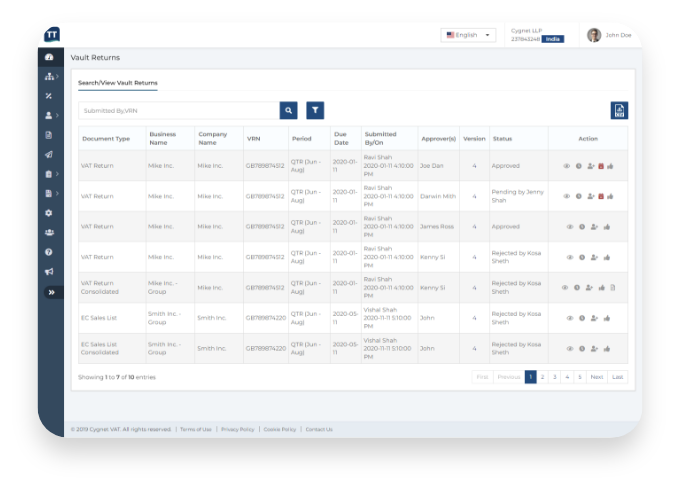Click the First pagination button
Screen dimensions: 678x490
pos(482,377)
